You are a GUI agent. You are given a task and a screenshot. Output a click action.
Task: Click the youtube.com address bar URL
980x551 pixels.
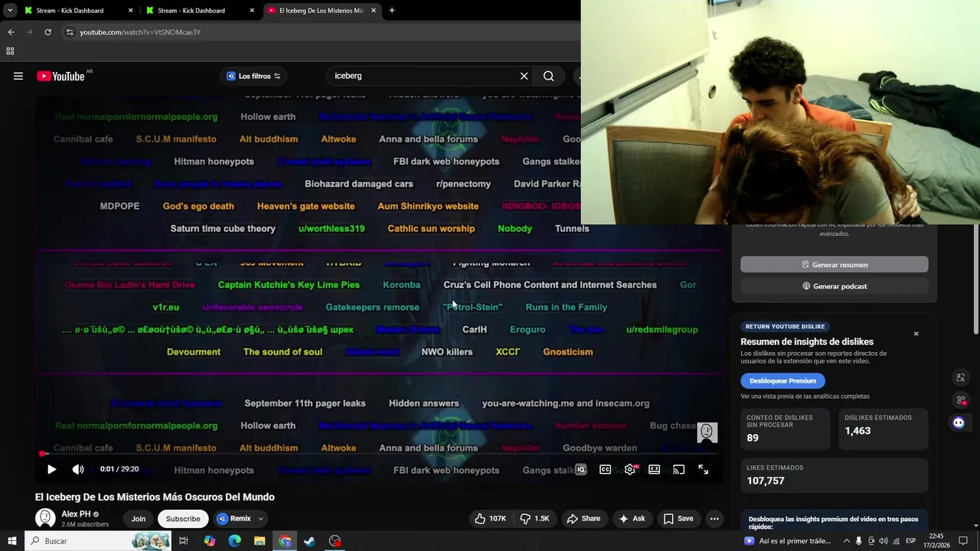click(x=140, y=32)
